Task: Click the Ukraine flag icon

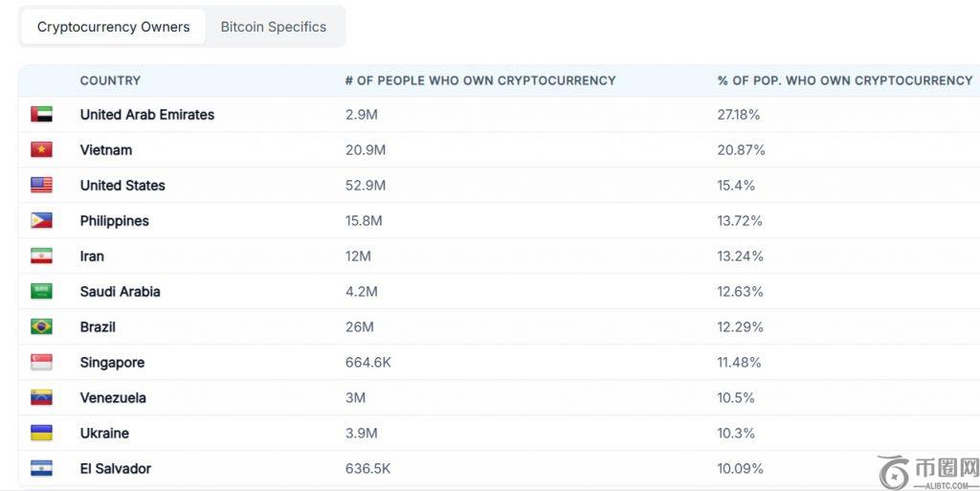Action: coord(41,434)
